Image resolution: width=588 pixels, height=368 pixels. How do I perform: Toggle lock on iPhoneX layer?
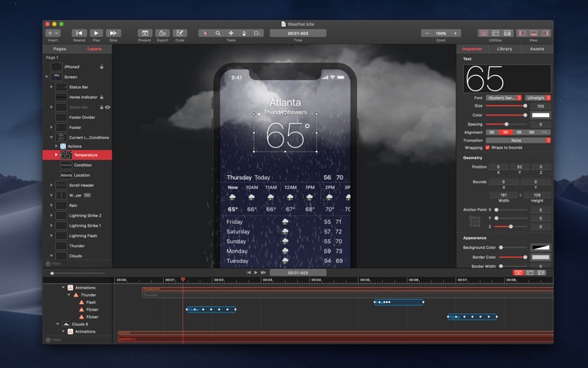[x=101, y=67]
